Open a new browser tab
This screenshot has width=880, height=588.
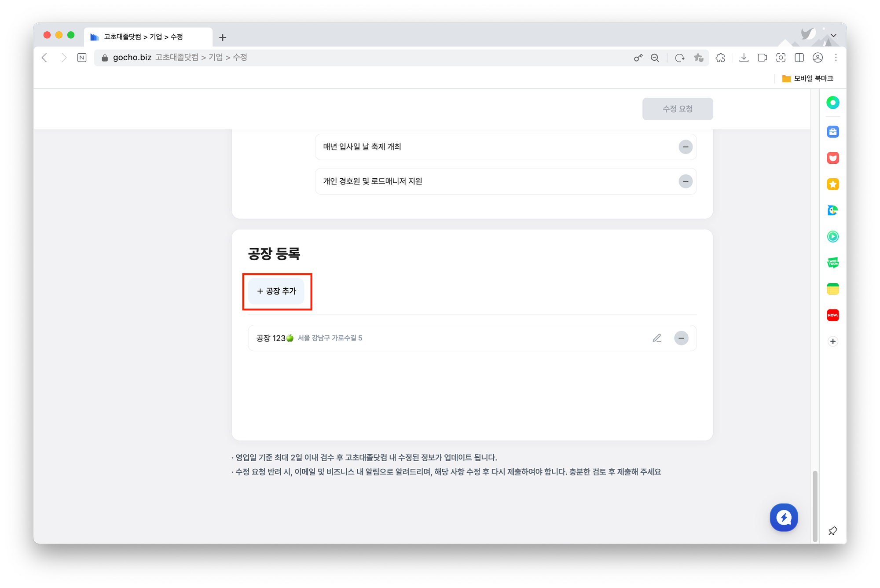223,37
